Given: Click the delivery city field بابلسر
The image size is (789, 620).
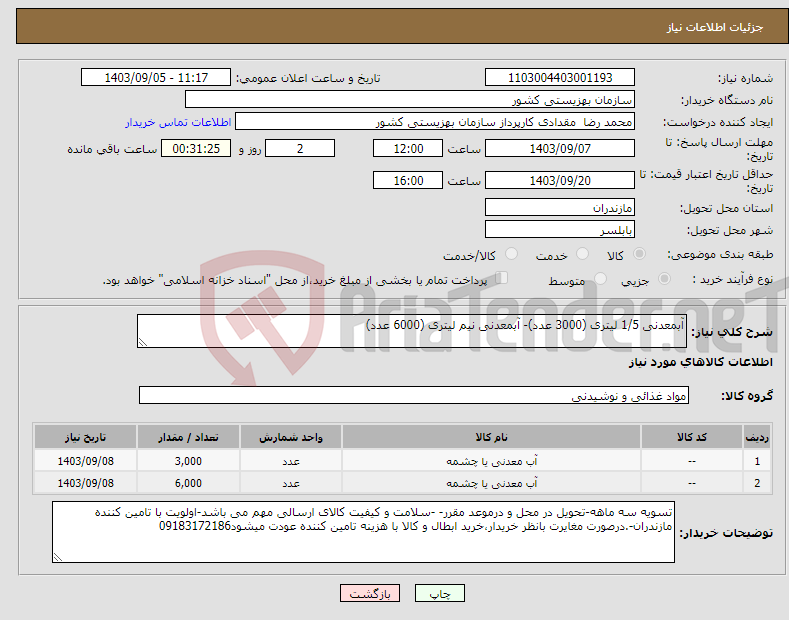Looking at the screenshot, I should coord(560,229).
